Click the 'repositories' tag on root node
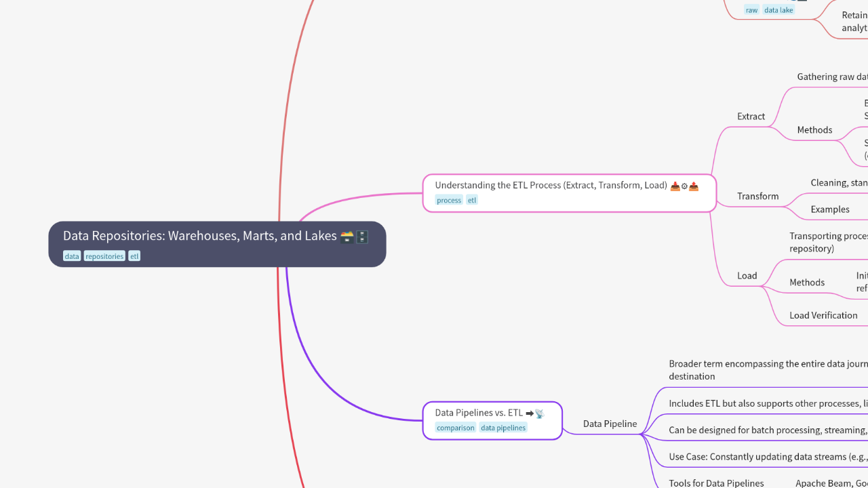Screen dimensions: 868x488 pyautogui.click(x=104, y=256)
